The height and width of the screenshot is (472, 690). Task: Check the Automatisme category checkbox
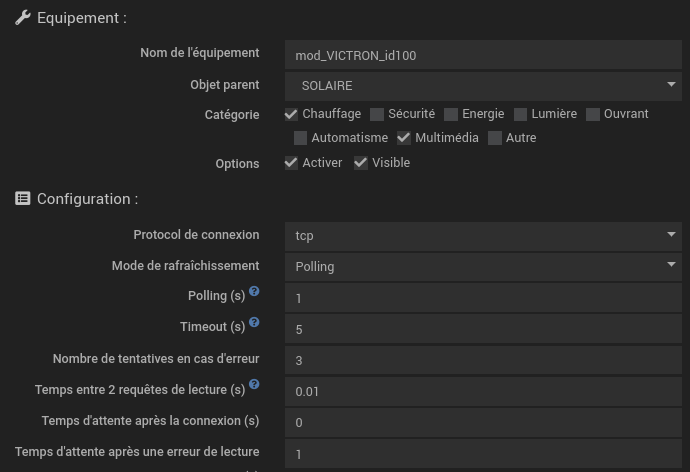click(300, 139)
